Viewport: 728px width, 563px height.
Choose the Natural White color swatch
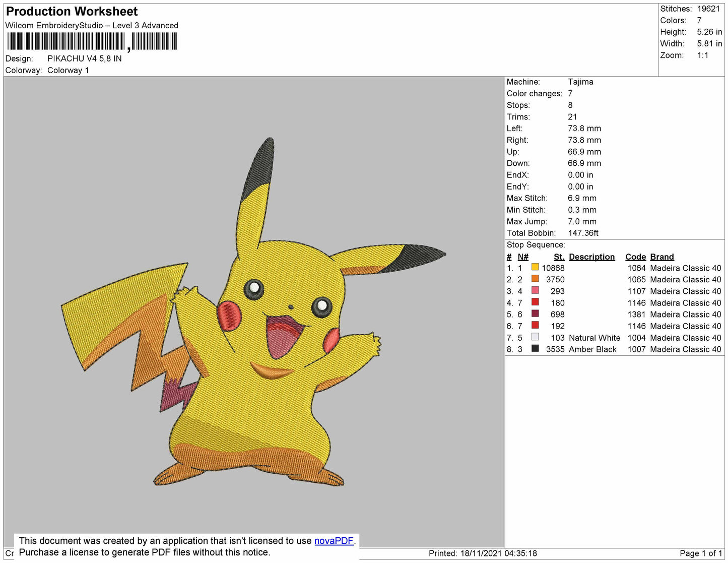[x=535, y=337]
